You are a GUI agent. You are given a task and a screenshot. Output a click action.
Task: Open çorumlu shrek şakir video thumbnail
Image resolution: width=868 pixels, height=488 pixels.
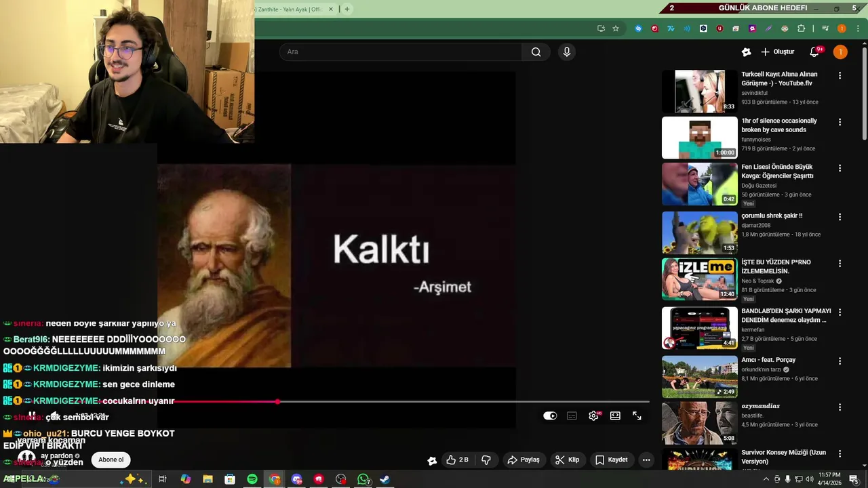click(x=699, y=232)
